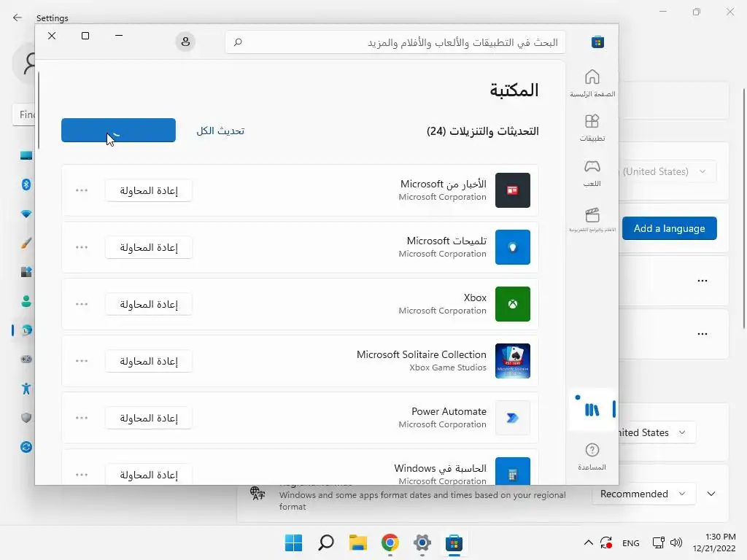Click the Microsoft Solitaire Collection thumbnail

point(513,361)
